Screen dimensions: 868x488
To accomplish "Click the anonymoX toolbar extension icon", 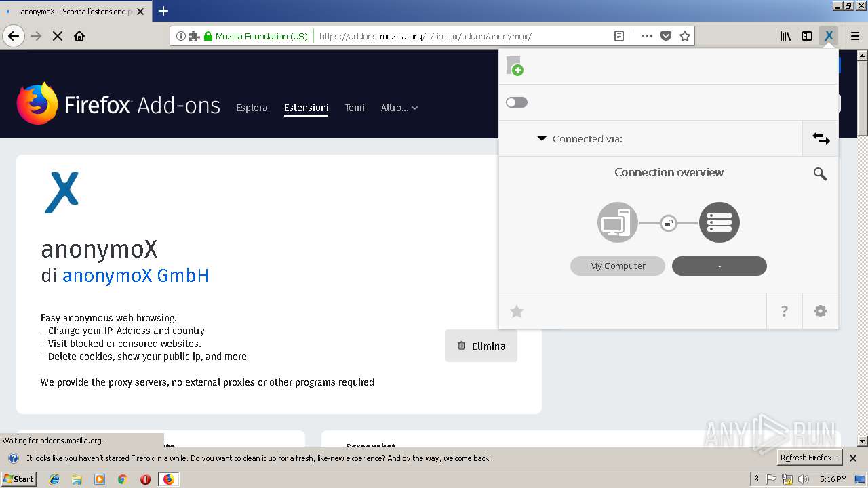I will [x=829, y=36].
